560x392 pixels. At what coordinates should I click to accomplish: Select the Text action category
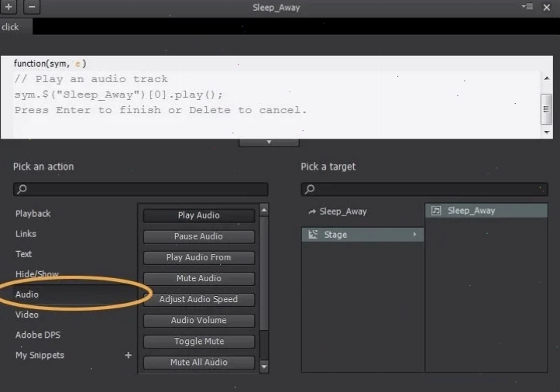click(x=23, y=254)
